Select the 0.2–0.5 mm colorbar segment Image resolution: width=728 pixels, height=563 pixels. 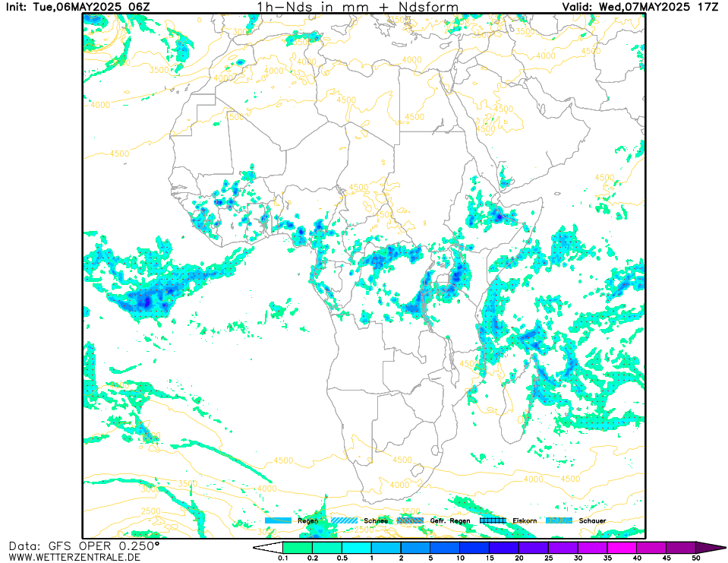click(x=327, y=547)
